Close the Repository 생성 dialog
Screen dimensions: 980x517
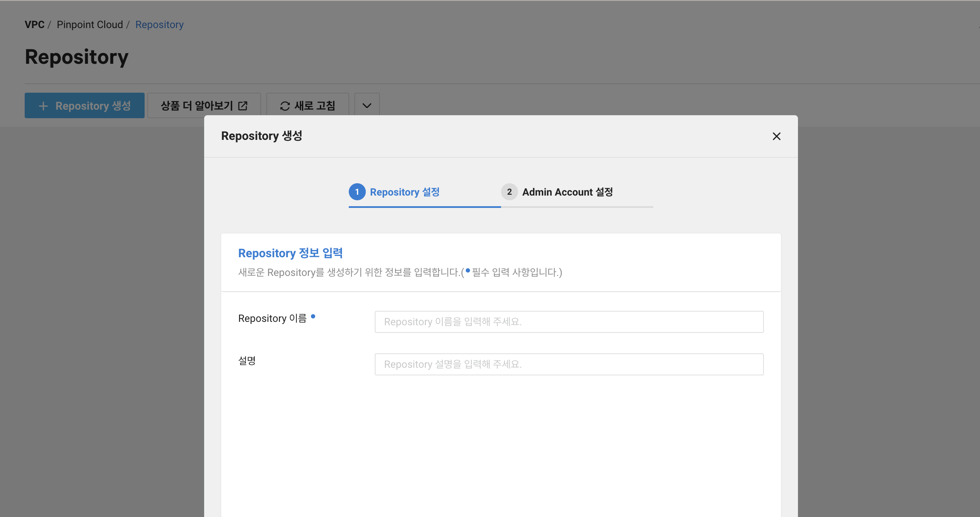tap(776, 136)
